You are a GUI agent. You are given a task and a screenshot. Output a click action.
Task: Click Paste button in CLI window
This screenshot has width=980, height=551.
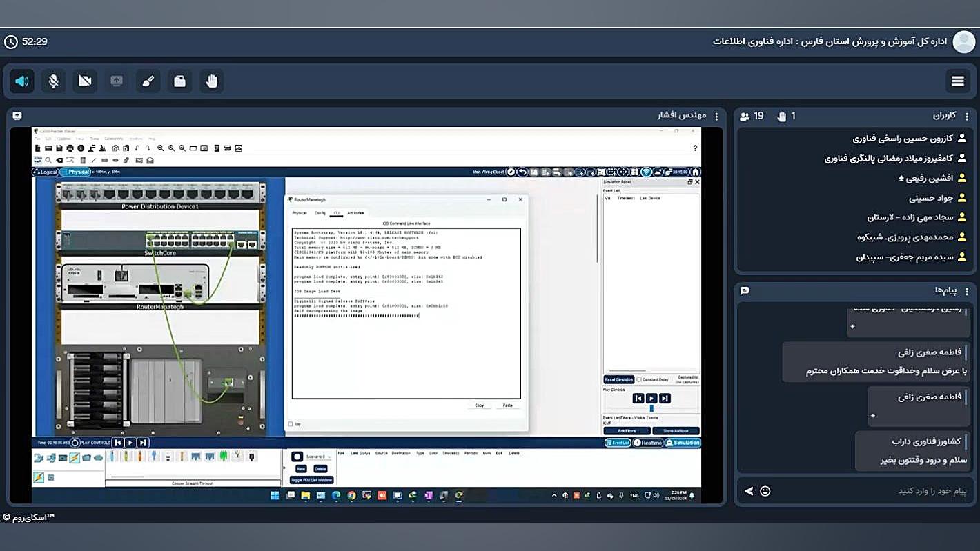[x=508, y=405]
